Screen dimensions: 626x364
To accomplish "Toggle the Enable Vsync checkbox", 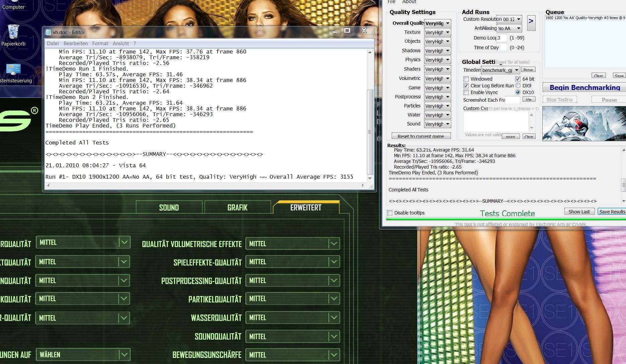I will coord(466,92).
